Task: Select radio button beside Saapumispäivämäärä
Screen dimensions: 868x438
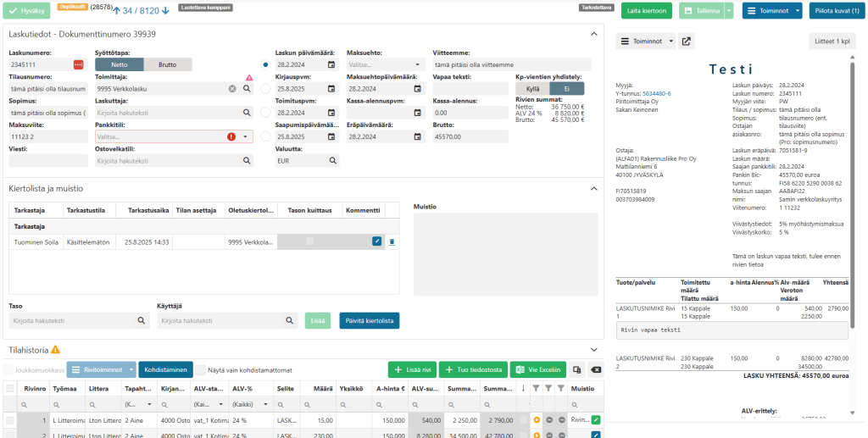Action: coord(265,136)
